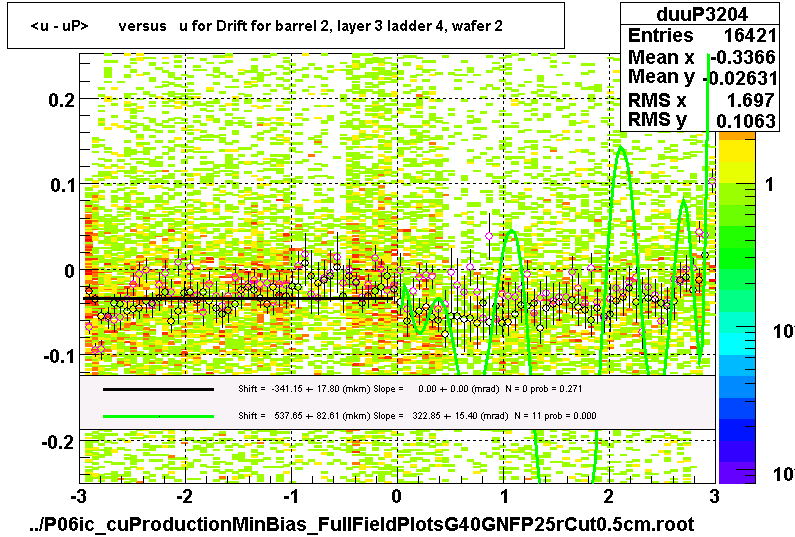Image resolution: width=795 pixels, height=537 pixels.
Task: Click the green fit line legend sample
Action: pyautogui.click(x=158, y=416)
